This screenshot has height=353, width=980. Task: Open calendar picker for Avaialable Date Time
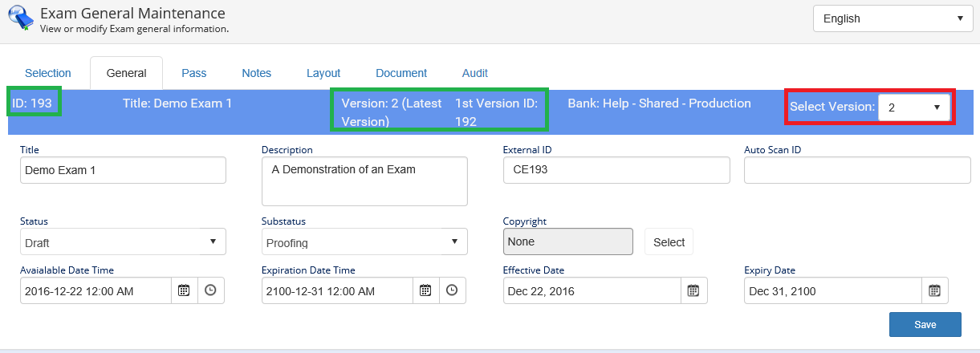click(184, 290)
